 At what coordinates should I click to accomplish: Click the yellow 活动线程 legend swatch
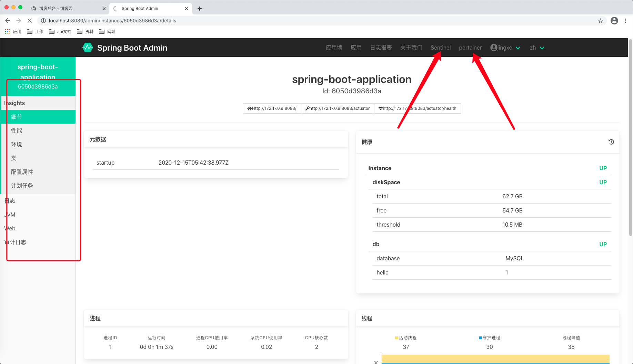click(396, 338)
